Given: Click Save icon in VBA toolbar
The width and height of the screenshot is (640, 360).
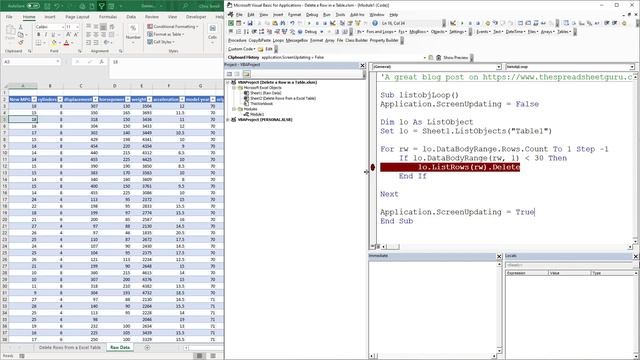Looking at the screenshot, I should [250, 23].
